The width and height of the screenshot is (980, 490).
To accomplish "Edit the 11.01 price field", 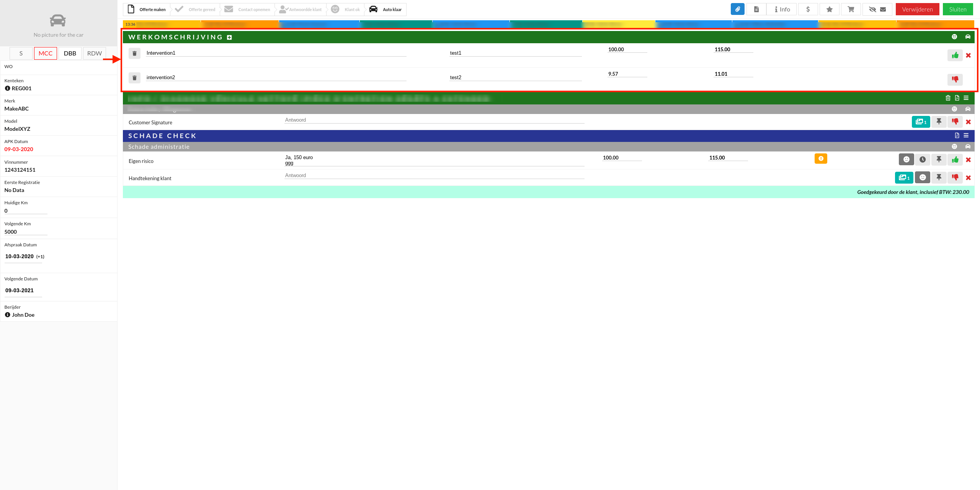I will pos(734,74).
